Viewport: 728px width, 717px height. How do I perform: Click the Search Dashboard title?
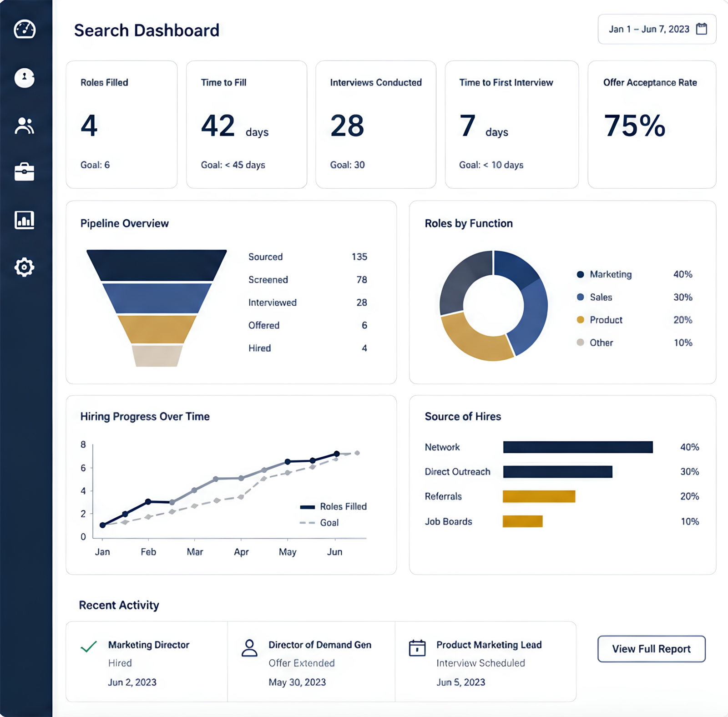(x=147, y=30)
